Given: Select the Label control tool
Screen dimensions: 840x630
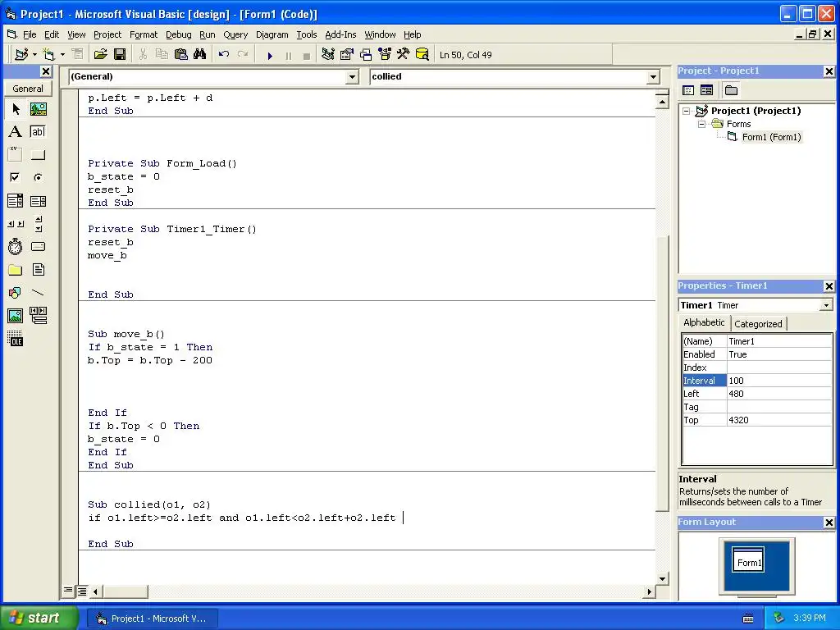Looking at the screenshot, I should click(x=16, y=132).
